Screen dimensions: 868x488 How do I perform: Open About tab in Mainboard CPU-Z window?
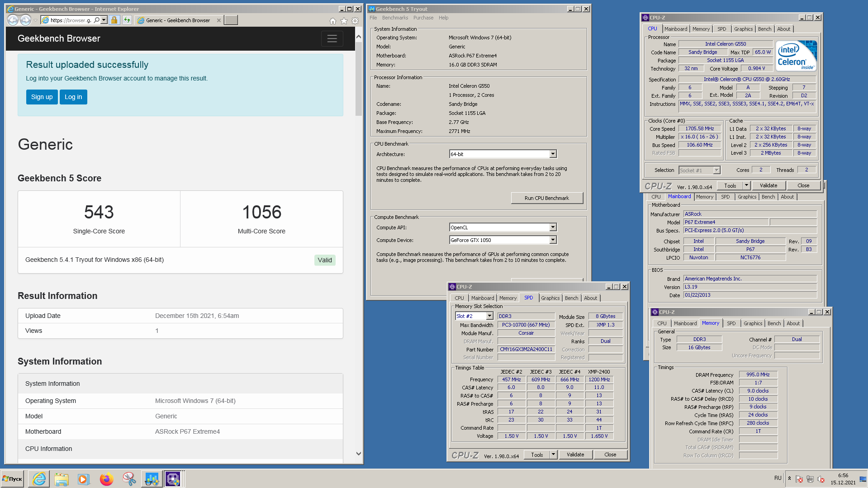tap(787, 197)
